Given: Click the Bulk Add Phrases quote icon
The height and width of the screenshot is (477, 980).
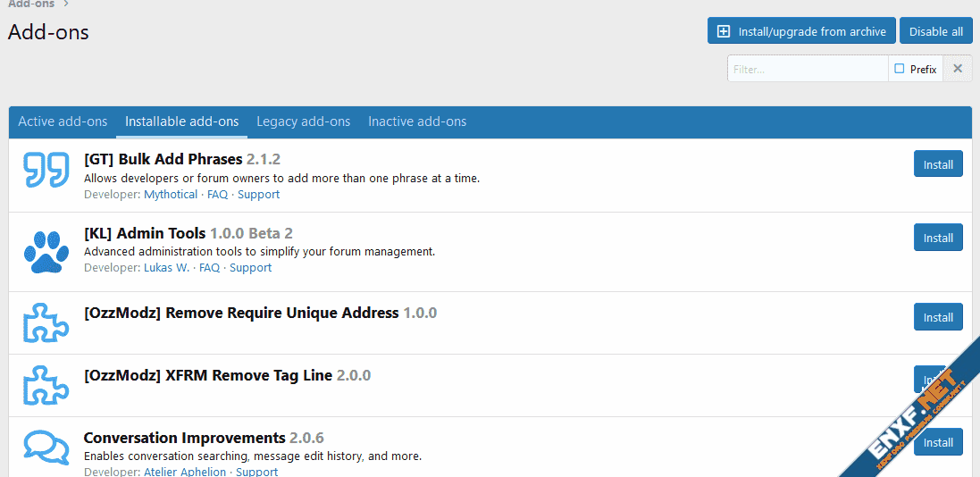Looking at the screenshot, I should point(46,170).
